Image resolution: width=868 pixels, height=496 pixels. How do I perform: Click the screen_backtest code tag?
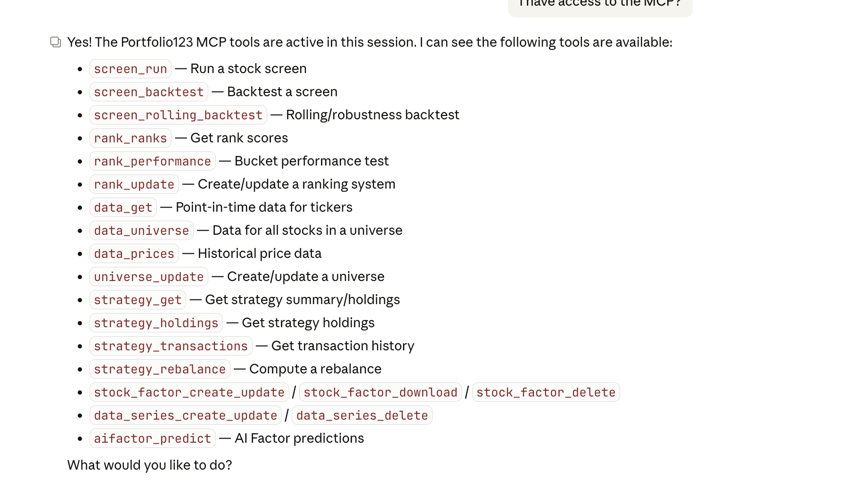149,92
